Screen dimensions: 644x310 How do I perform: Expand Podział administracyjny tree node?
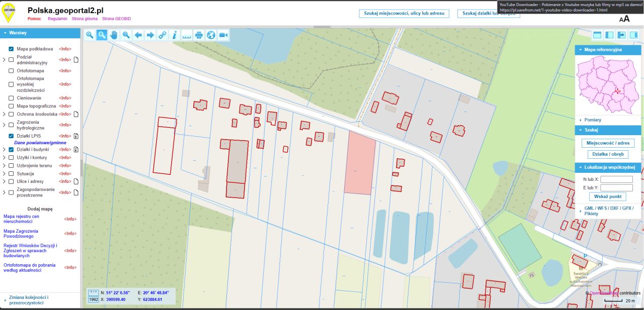4,60
